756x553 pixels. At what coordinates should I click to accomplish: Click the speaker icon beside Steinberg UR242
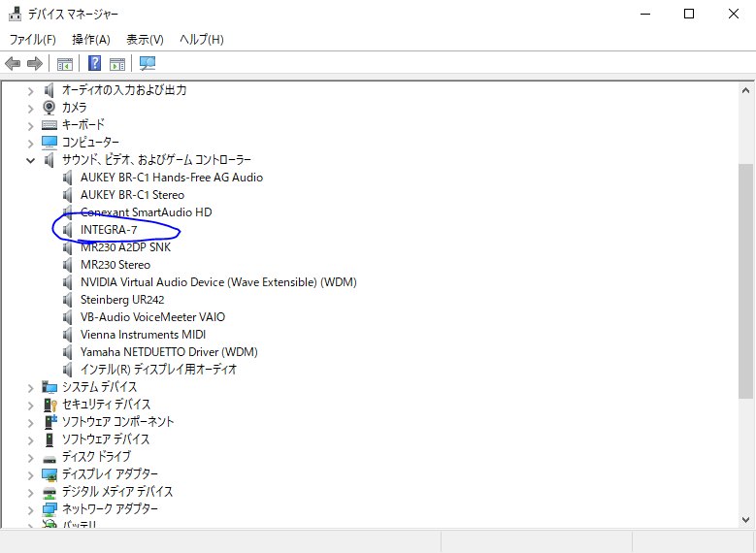click(x=68, y=300)
